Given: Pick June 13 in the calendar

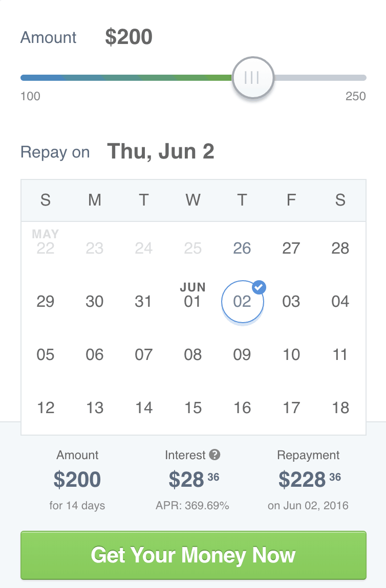Looking at the screenshot, I should (x=94, y=408).
